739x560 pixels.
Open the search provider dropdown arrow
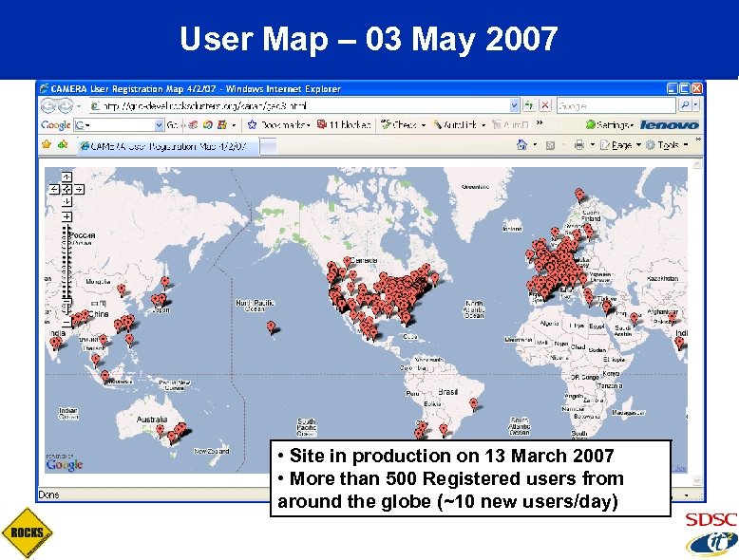coord(696,105)
